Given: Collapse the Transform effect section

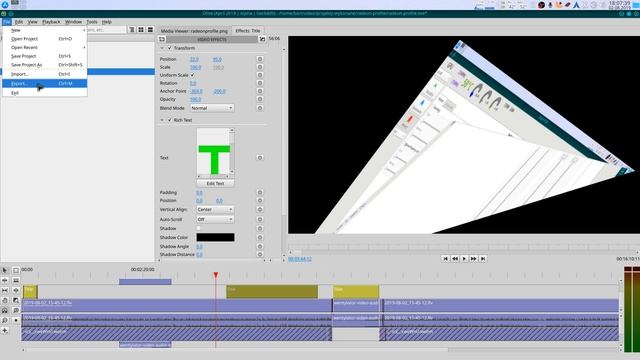Looking at the screenshot, I should (x=162, y=48).
